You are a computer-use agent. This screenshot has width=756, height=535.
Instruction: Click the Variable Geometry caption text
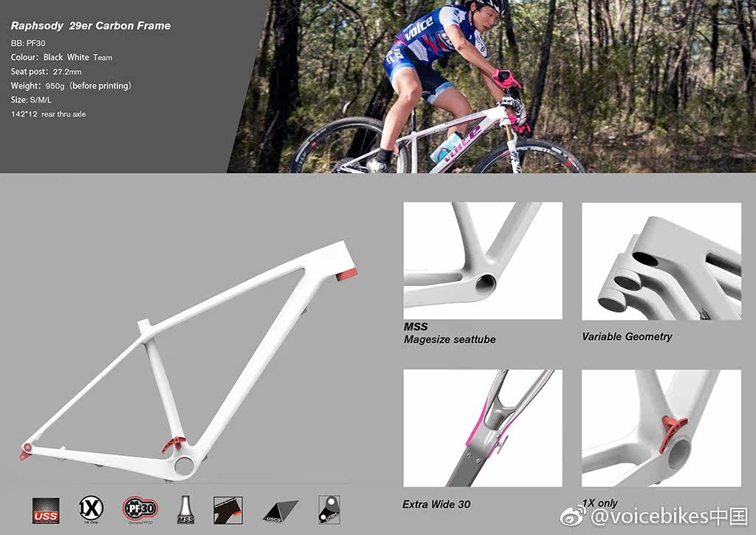coord(627,337)
